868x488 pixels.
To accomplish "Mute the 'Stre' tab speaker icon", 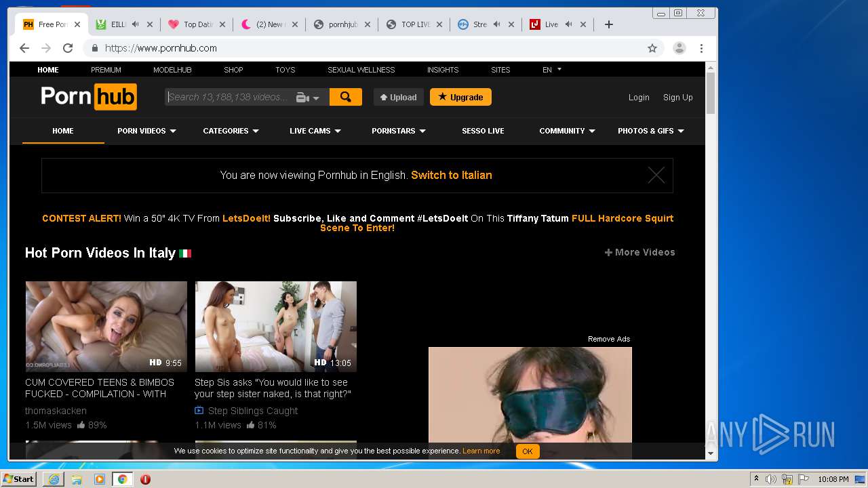I will (x=497, y=24).
